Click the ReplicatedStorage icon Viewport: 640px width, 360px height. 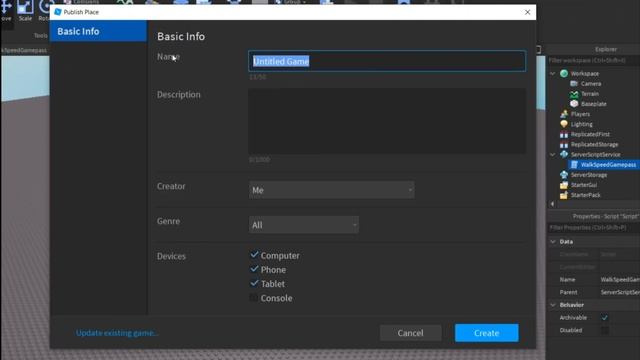[564, 144]
